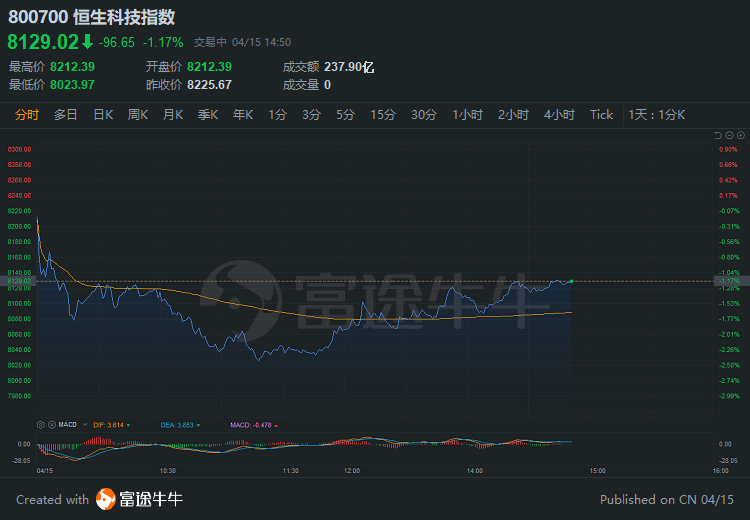The height and width of the screenshot is (520, 750).
Task: Click the 最高价 8212.39 value
Action: tap(72, 66)
